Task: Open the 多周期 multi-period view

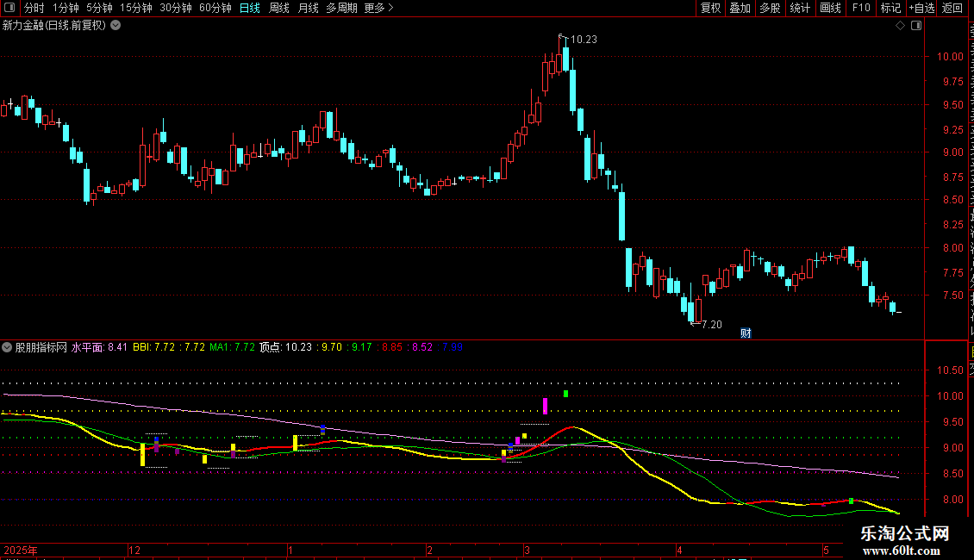Action: click(x=341, y=8)
